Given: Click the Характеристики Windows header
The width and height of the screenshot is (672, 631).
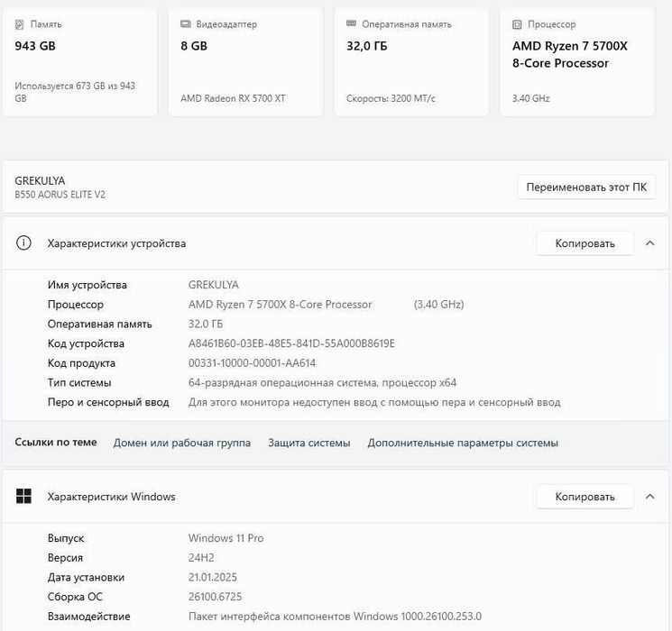Looking at the screenshot, I should [336, 497].
